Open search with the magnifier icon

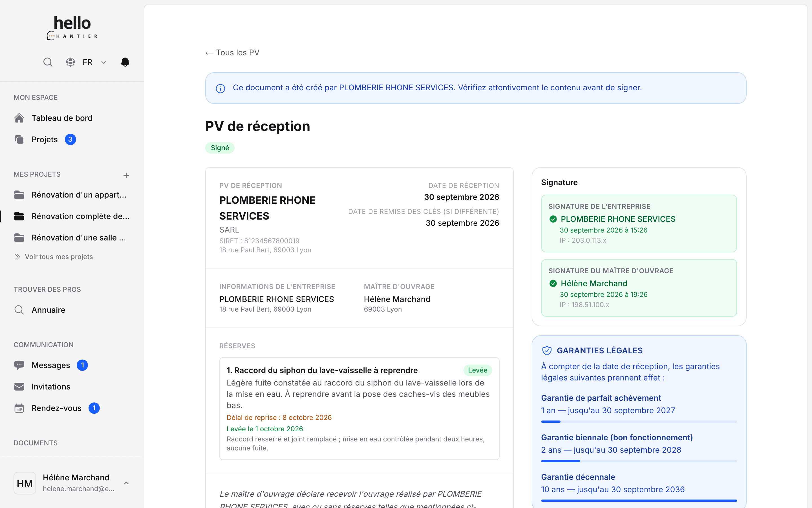pyautogui.click(x=48, y=62)
